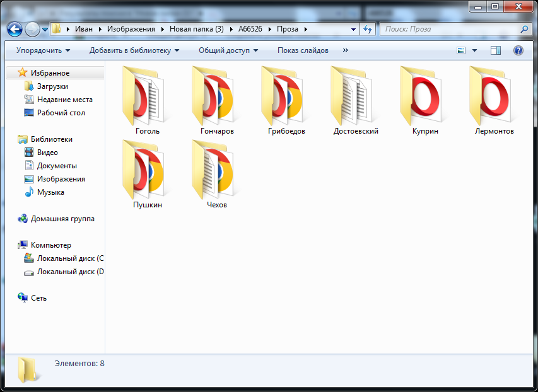Viewport: 538px width, 392px height.
Task: Click the Элементов: 8 status text
Action: 79,363
